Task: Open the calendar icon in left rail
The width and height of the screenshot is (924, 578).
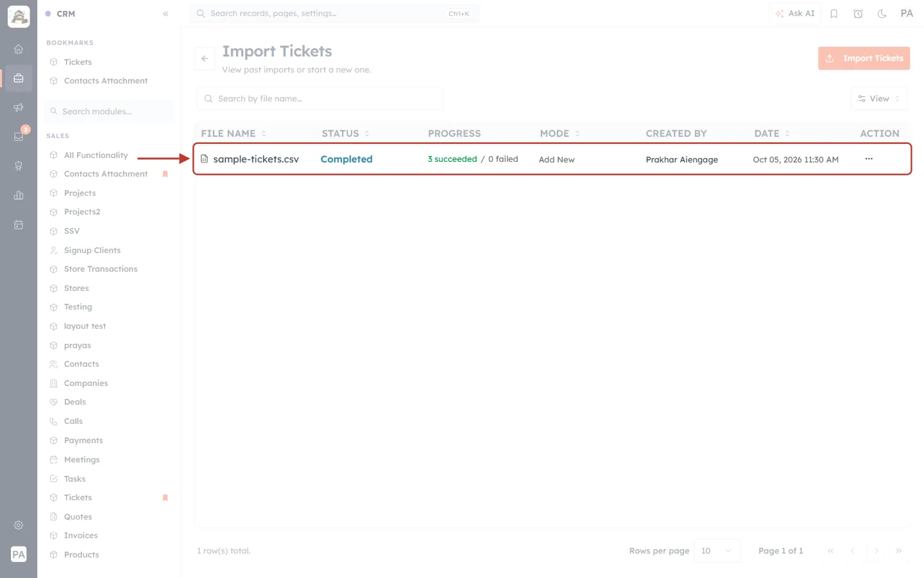Action: tap(19, 225)
